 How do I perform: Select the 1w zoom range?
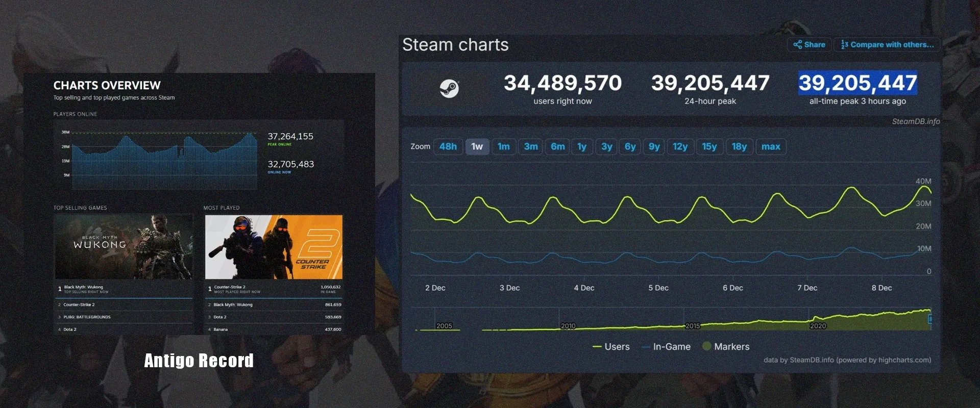tap(477, 146)
